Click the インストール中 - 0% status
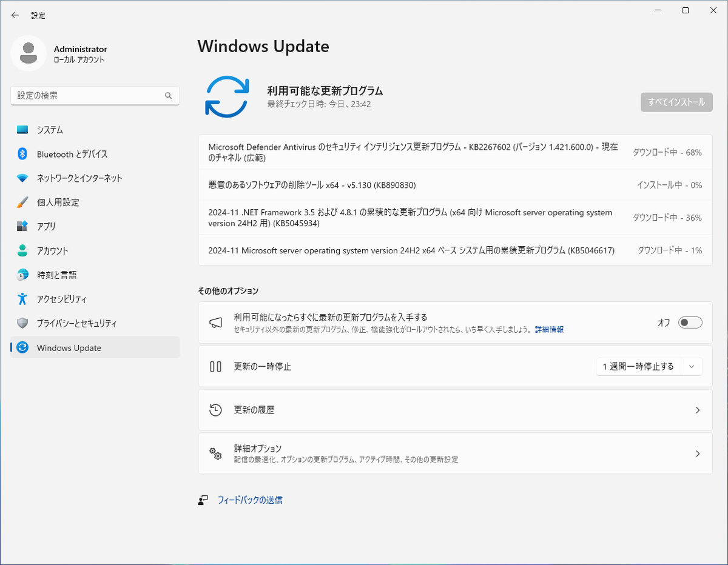728x565 pixels. 669,185
